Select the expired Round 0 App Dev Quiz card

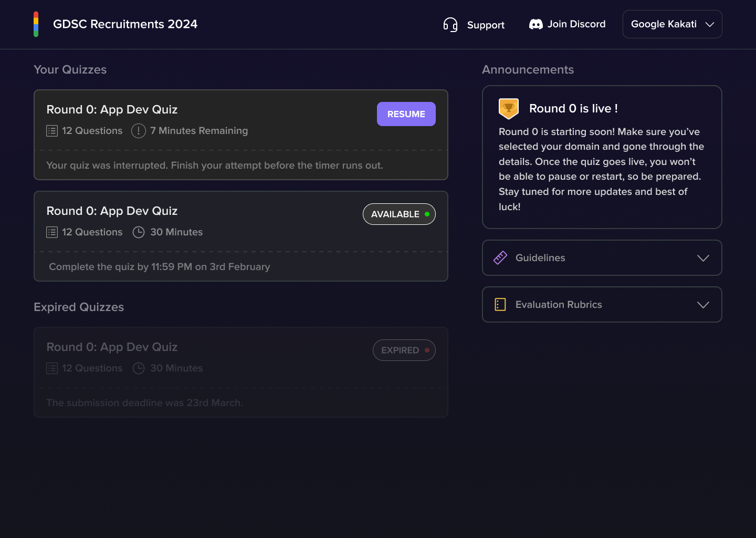click(x=241, y=372)
